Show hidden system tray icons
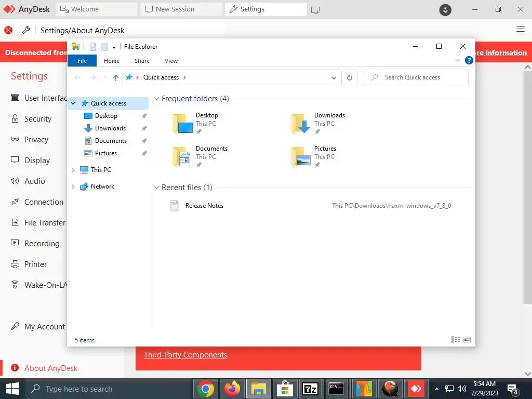Screen dimensions: 532x399 point(436,389)
